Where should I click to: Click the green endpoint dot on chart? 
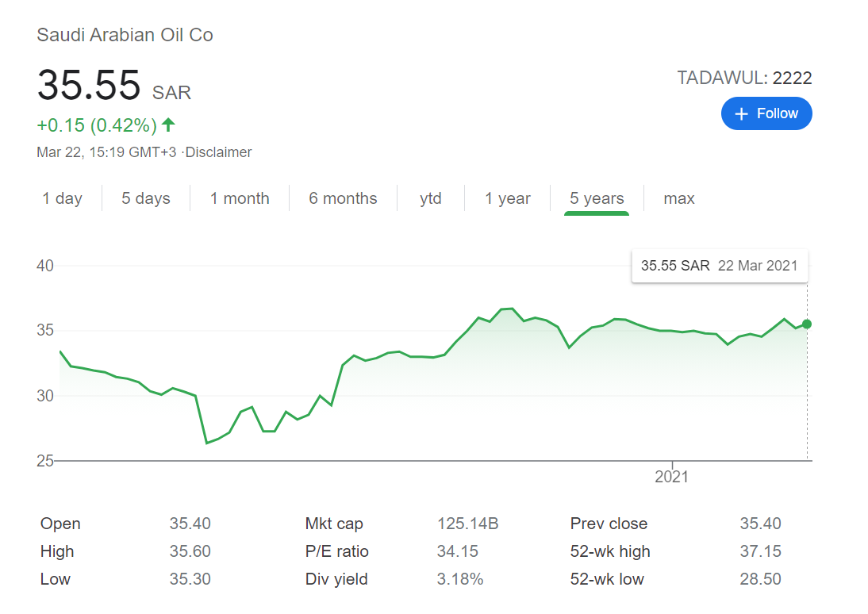point(807,324)
